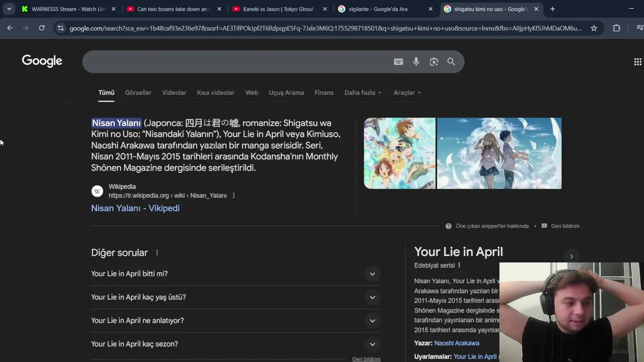Close the Kaneki vs Jason tab
This screenshot has height=362, width=644.
coord(325,9)
